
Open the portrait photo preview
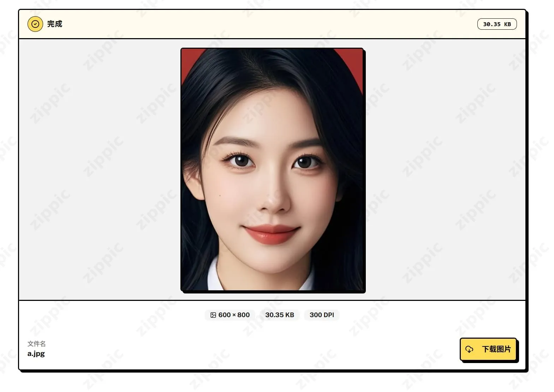(x=272, y=170)
